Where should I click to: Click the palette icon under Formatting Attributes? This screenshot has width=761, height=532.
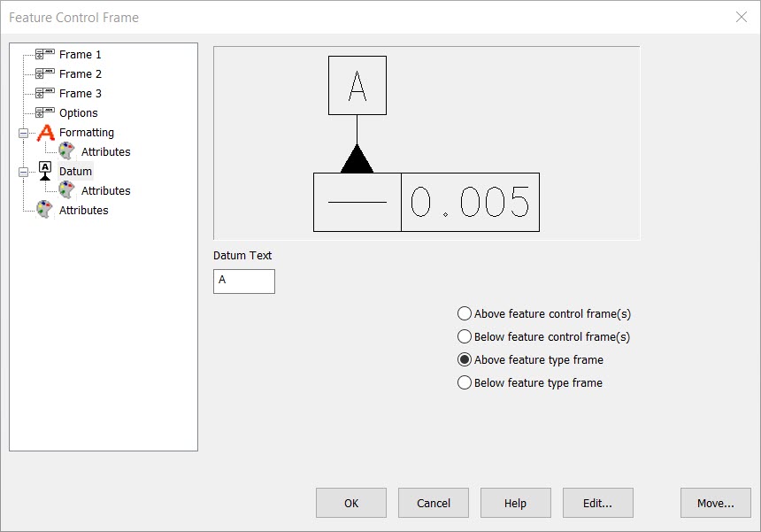65,151
